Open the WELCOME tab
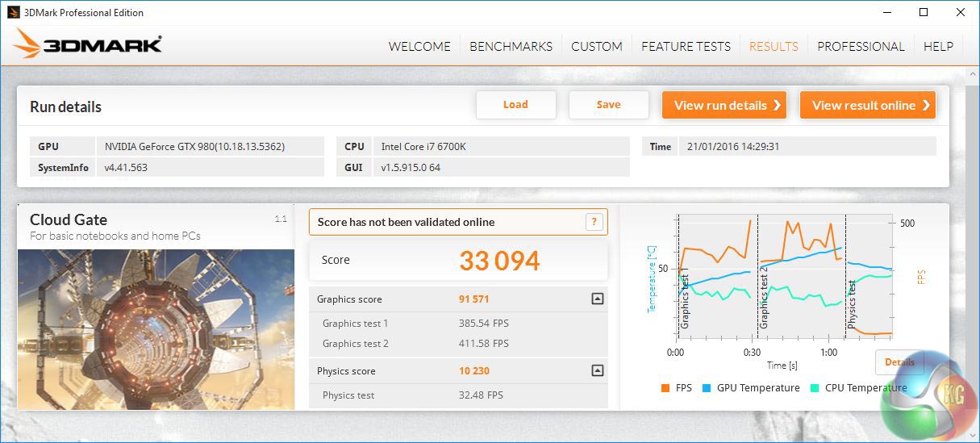Screen dimensions: 980x443 click(x=419, y=47)
